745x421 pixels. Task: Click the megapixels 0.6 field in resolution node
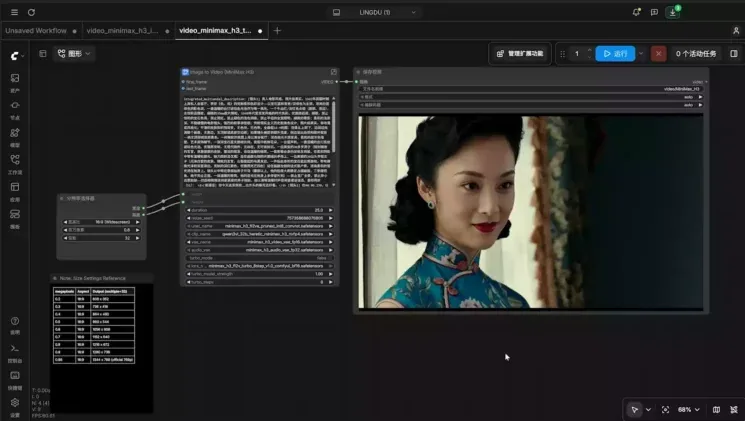[x=101, y=230]
